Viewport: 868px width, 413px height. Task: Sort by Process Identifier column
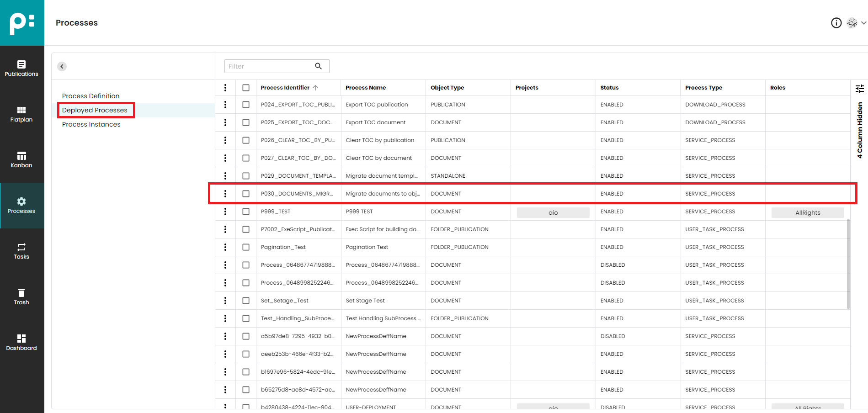(285, 88)
